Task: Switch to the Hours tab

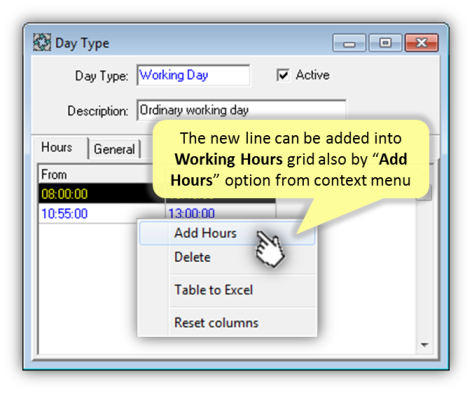Action: pos(57,147)
